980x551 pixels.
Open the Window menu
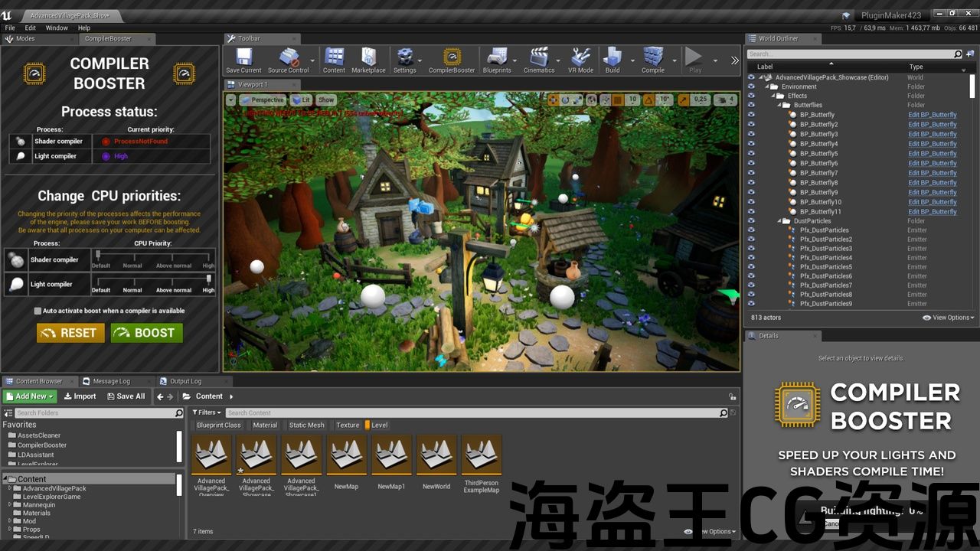click(x=57, y=28)
